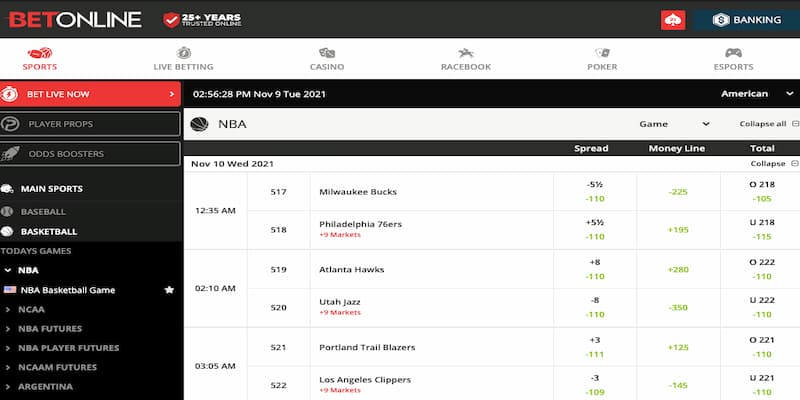Select Milwaukee Bucks money line -225
This screenshot has width=800, height=400.
[x=678, y=191]
